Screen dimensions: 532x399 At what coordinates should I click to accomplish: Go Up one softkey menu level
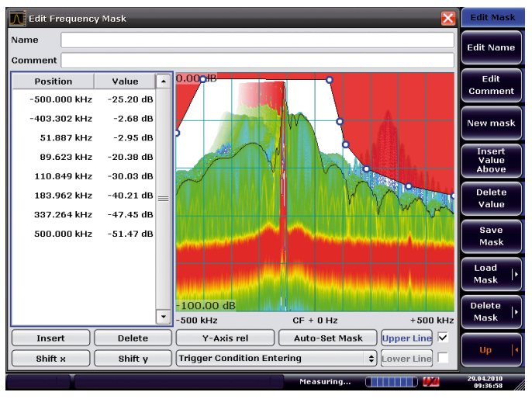(492, 350)
